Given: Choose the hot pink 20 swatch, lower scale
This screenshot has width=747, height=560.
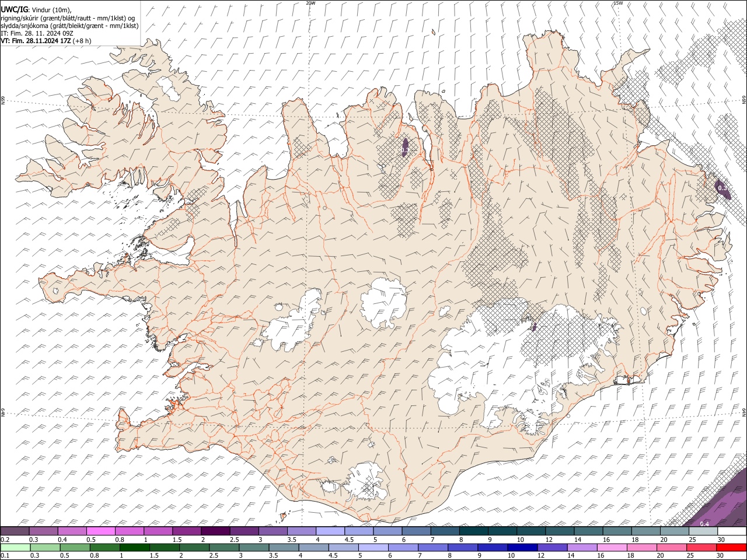Looking at the screenshot, I should [672, 547].
